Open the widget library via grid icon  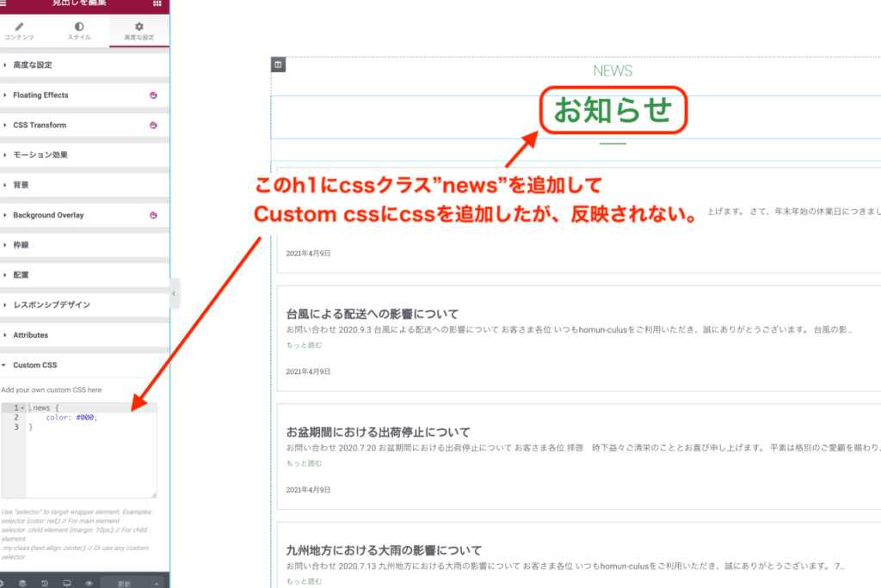[156, 3]
